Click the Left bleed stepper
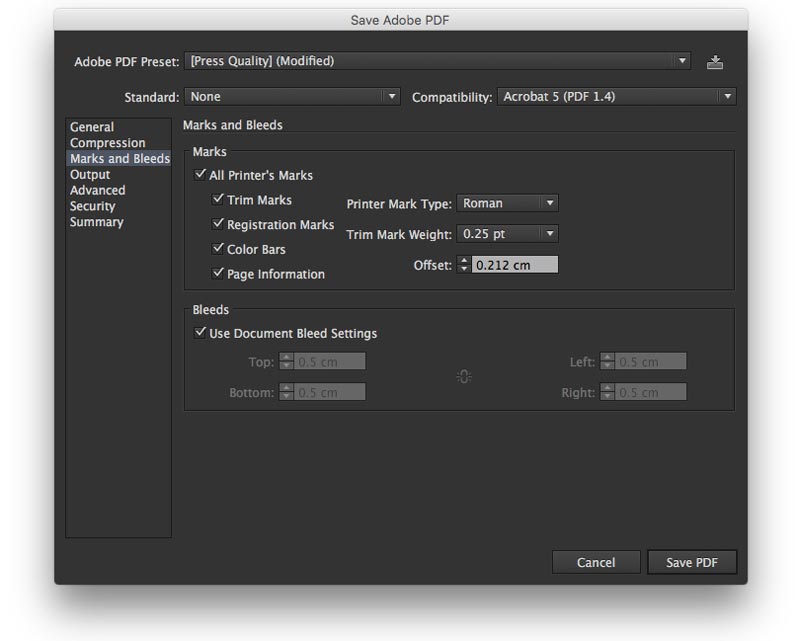800x641 pixels. [x=607, y=361]
